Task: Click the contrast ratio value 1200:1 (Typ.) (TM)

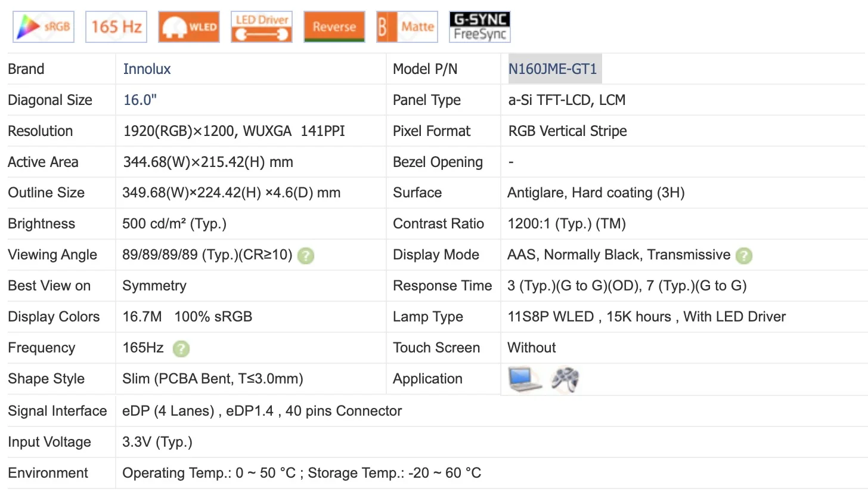Action: (567, 224)
